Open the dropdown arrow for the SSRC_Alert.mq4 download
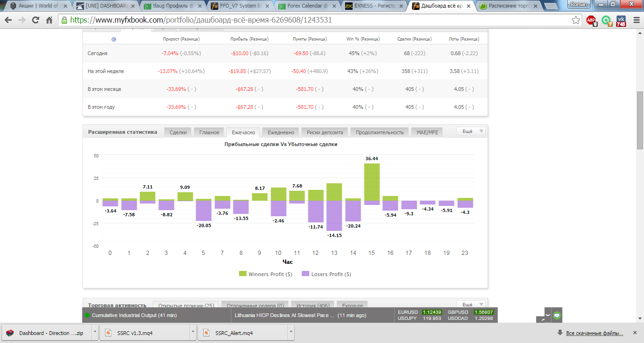Screen dimensions: 644x343 tap(290, 333)
